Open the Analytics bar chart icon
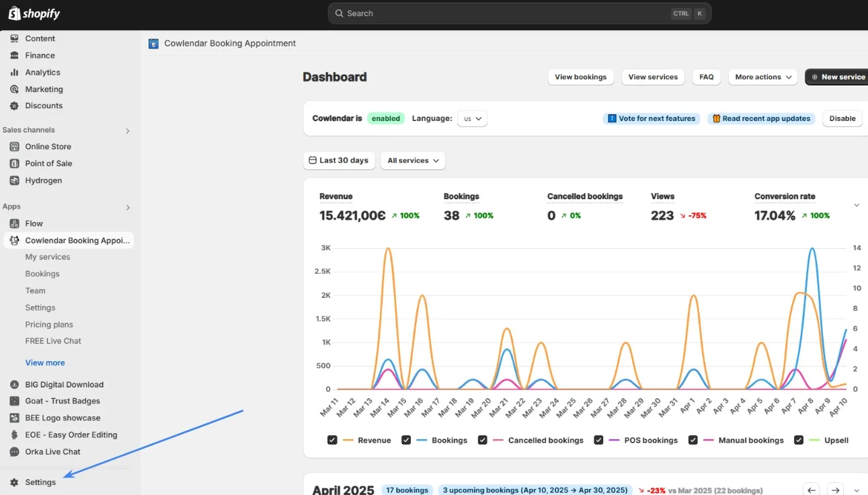The image size is (868, 495). coord(14,72)
